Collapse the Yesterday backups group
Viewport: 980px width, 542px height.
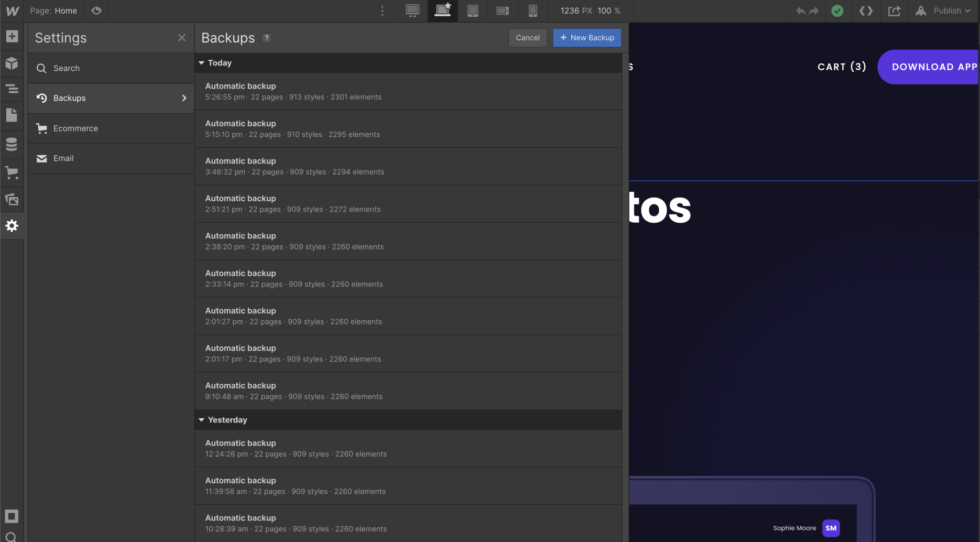point(201,419)
